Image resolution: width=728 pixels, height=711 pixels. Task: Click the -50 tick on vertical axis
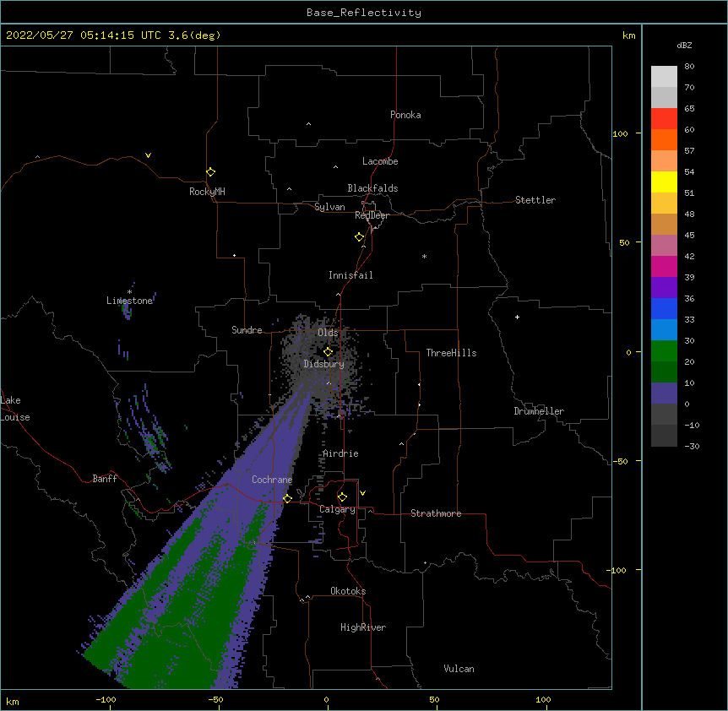click(620, 461)
